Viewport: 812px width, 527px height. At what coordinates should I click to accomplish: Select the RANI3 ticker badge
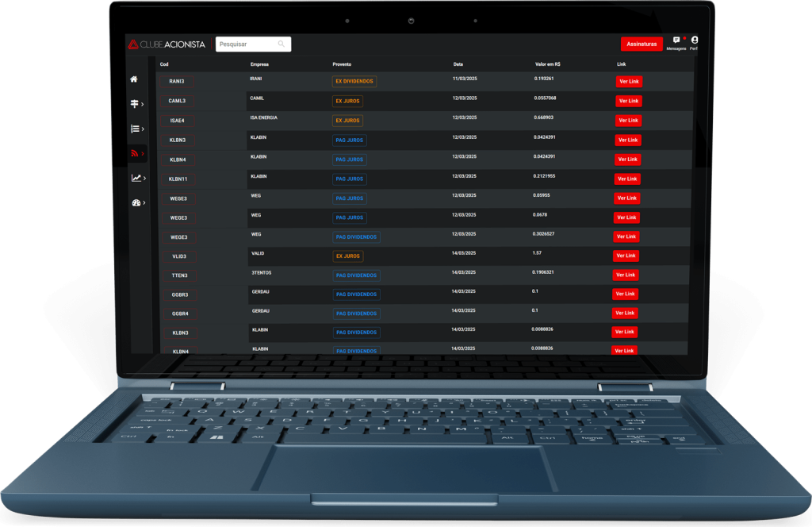[x=177, y=82]
